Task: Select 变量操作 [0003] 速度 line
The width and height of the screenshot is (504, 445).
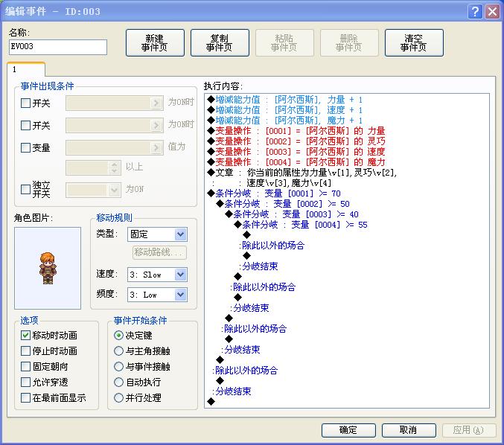Action: (x=296, y=152)
